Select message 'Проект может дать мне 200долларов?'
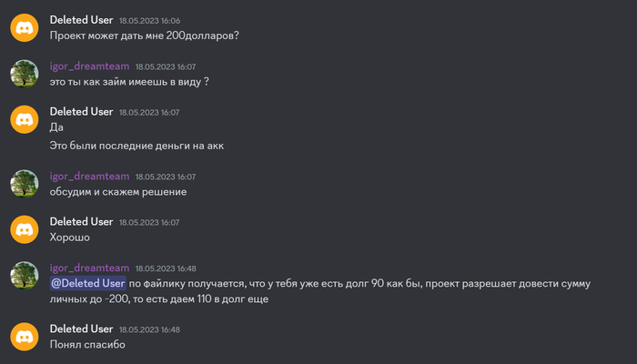 144,35
